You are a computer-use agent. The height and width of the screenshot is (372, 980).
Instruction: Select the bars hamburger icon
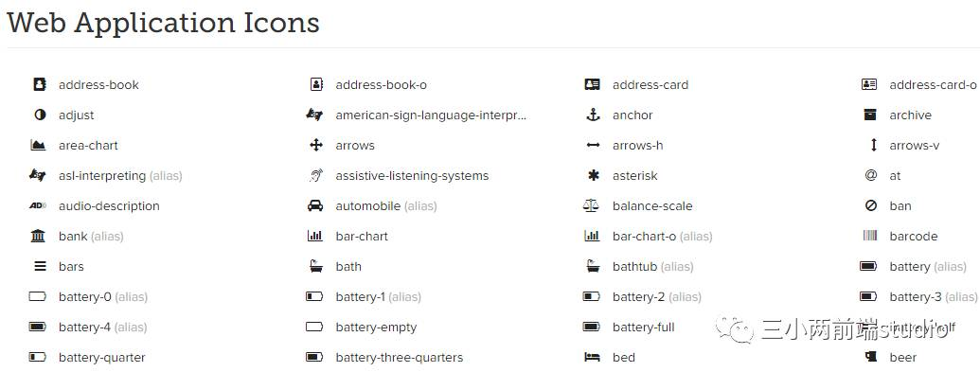point(40,266)
